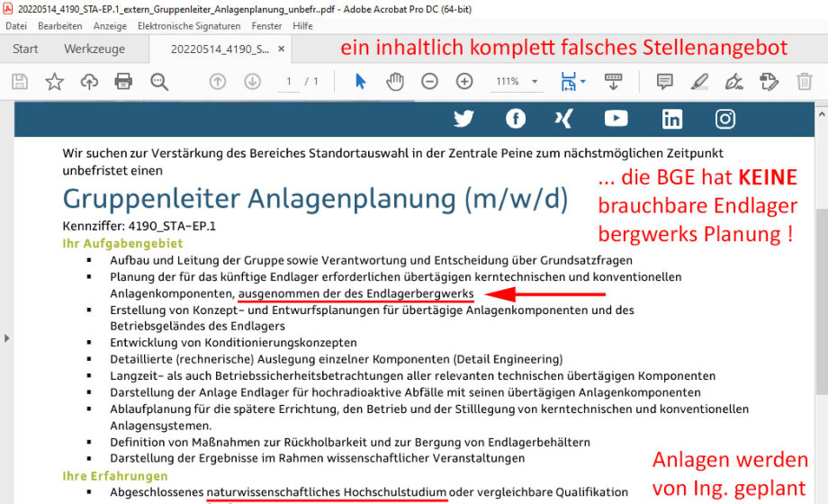Open the search magnifier tool
Viewport: 828px width, 504px height.
point(159,82)
